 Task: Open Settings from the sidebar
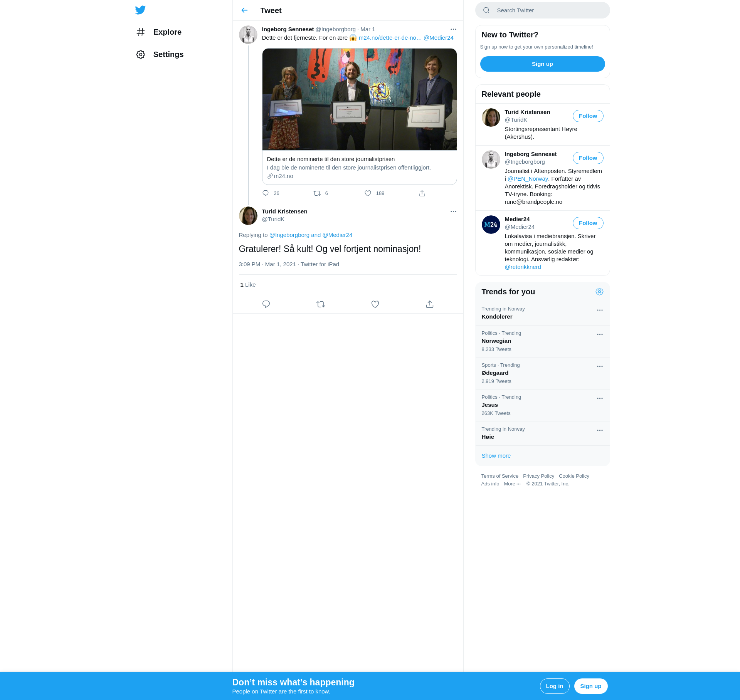coord(160,54)
